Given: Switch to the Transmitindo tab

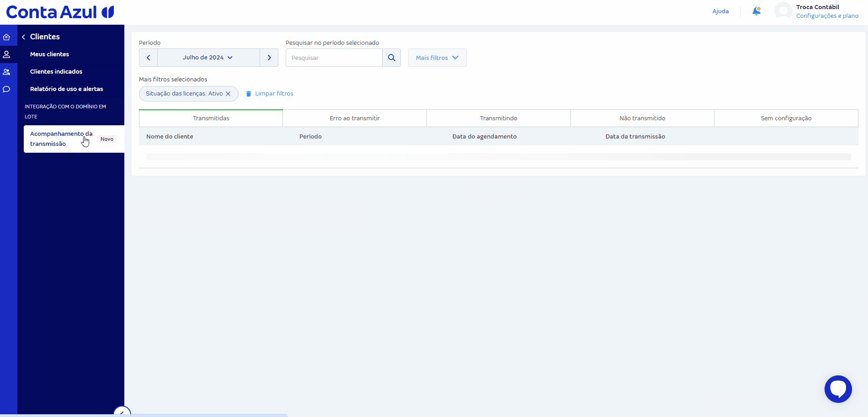Looking at the screenshot, I should [x=499, y=118].
